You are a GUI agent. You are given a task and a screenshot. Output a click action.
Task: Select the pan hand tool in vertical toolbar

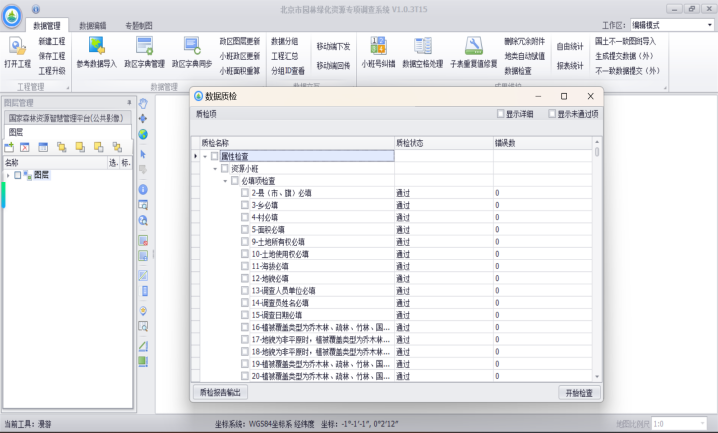pyautogui.click(x=143, y=104)
